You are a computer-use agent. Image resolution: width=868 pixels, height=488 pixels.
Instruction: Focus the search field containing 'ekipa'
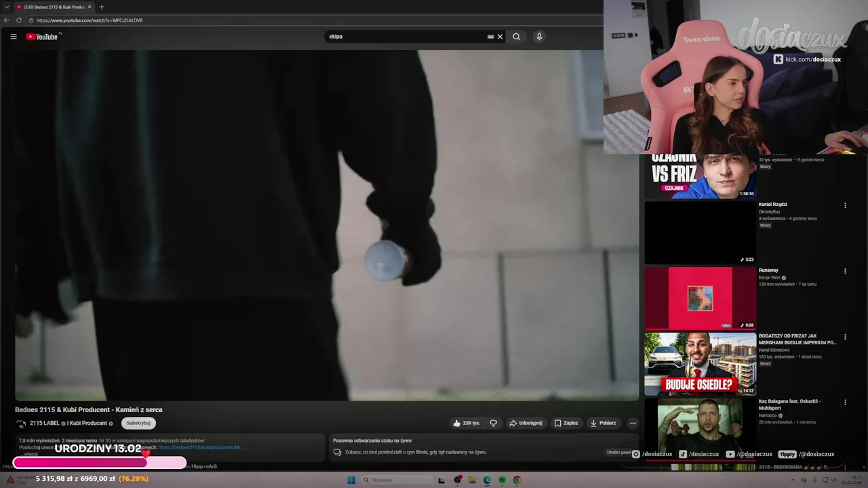point(407,37)
